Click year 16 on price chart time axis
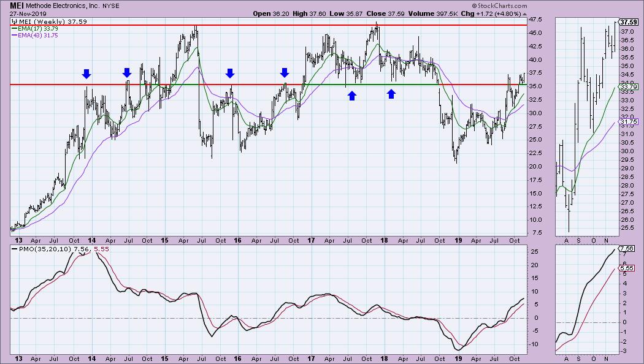The width and height of the screenshot is (644, 364). click(237, 240)
